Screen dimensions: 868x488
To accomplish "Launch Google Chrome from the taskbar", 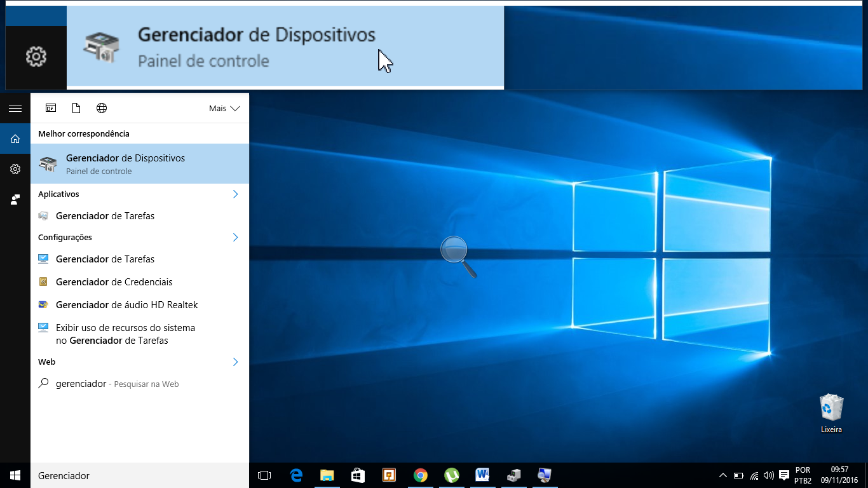I will pyautogui.click(x=420, y=475).
